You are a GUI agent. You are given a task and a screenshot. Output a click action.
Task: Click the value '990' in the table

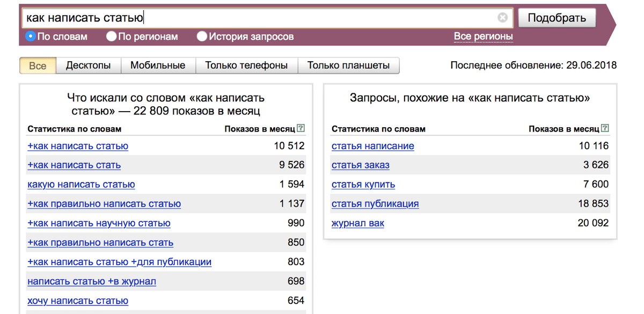(296, 223)
